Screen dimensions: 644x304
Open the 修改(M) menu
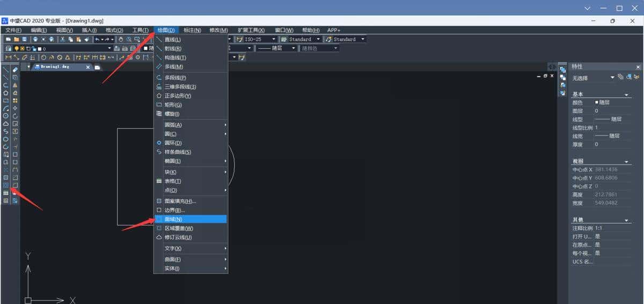(218, 30)
